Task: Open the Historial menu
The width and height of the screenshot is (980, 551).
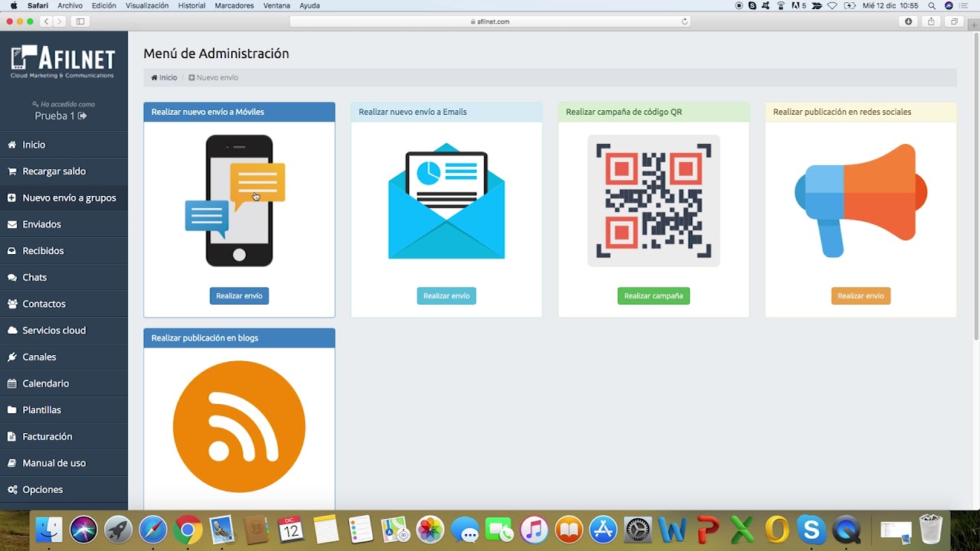Action: (191, 5)
